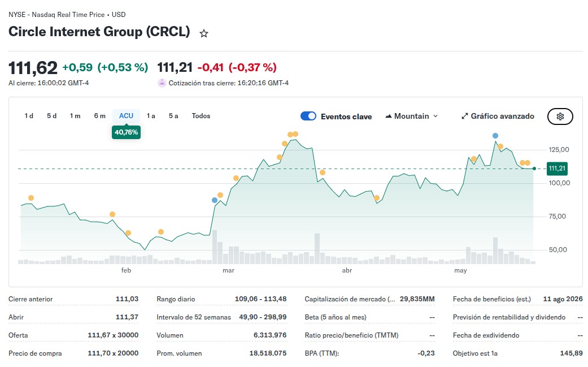Select the 1 m time range
This screenshot has width=588, height=367.
(x=75, y=116)
